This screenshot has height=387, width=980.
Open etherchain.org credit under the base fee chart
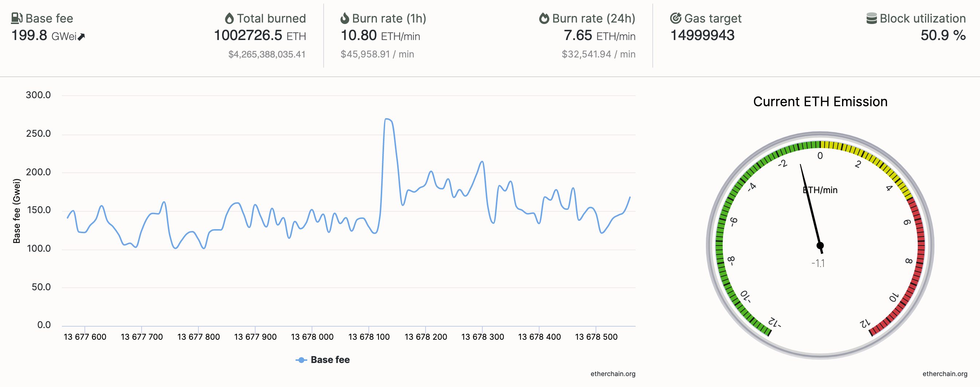tap(612, 374)
